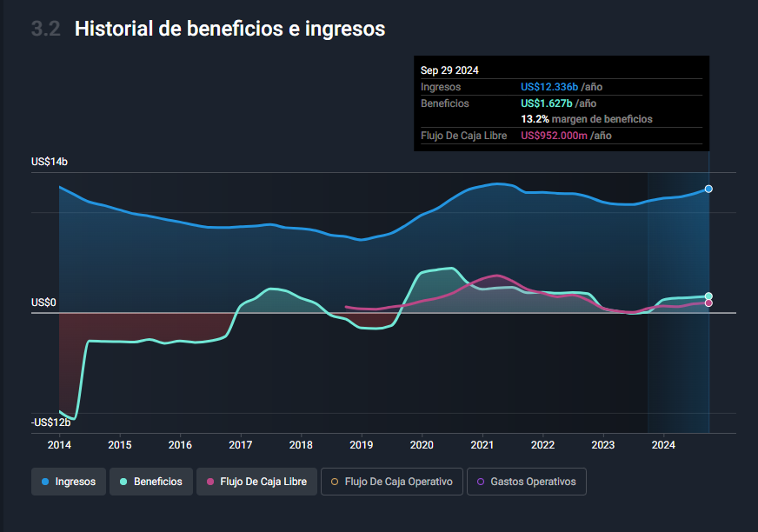Click the 13.2% margen de beneficios text
The height and width of the screenshot is (532, 758).
[x=587, y=119]
